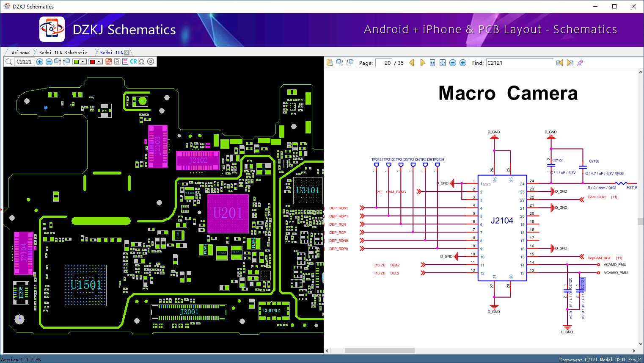The width and height of the screenshot is (644, 363).
Task: Click the circular reset view icon
Action: coord(151,61)
